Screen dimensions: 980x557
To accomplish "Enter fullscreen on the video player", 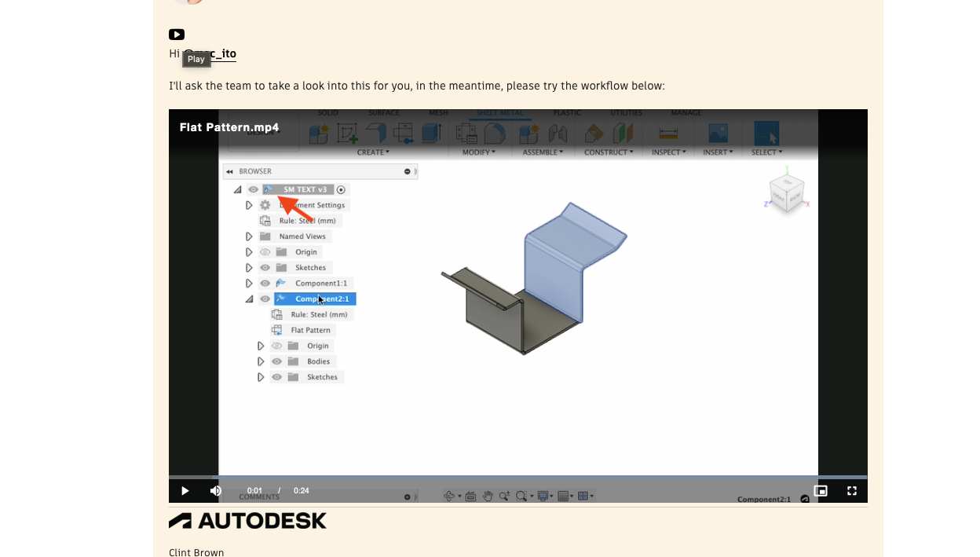I will [852, 490].
